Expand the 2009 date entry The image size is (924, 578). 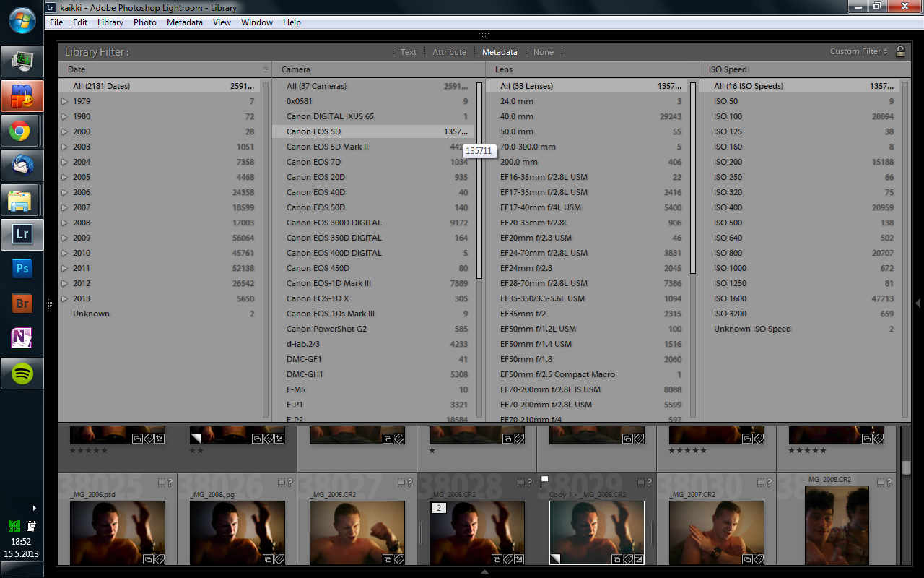(x=64, y=238)
